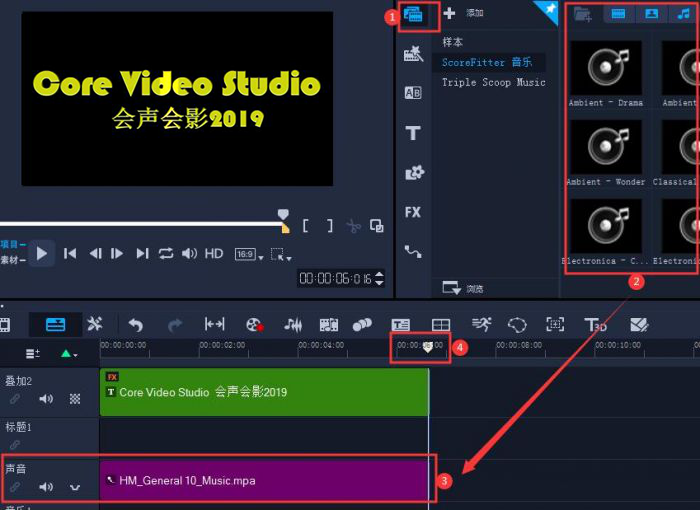Toggle repeat playback
The width and height of the screenshot is (700, 510).
[x=166, y=254]
